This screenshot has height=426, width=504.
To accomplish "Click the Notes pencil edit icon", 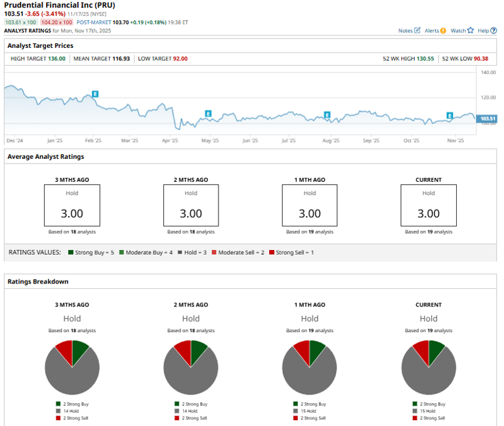I will [x=417, y=31].
